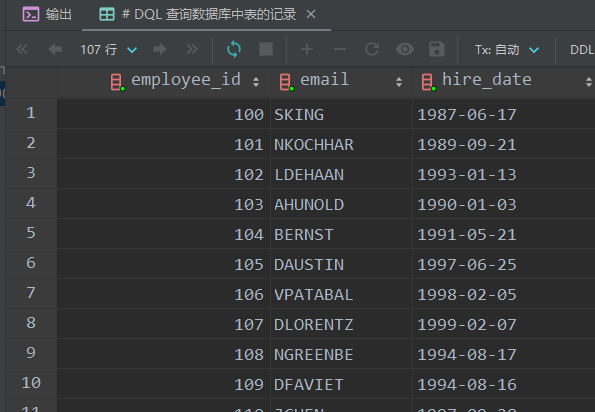Viewport: 595px width, 412px height.
Task: Submit changes with the save icon
Action: pos(437,49)
